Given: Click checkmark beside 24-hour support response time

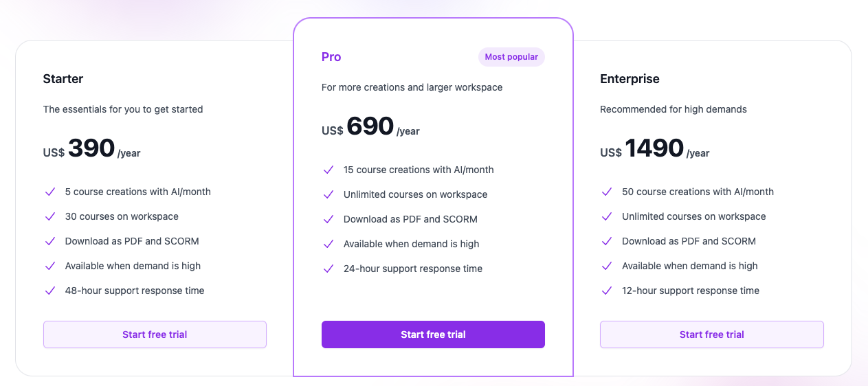Looking at the screenshot, I should coord(329,269).
